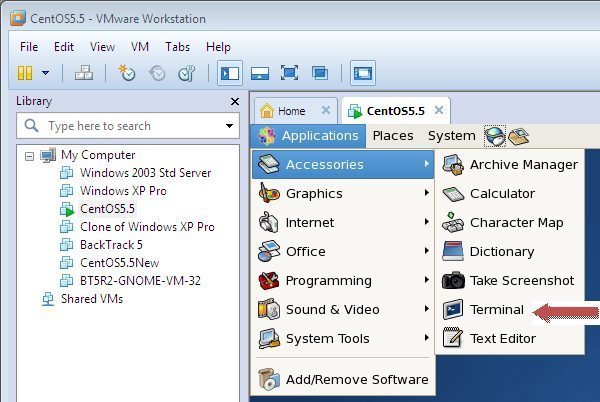This screenshot has width=600, height=402.
Task: Open the power options dropdown arrow
Action: pyautogui.click(x=46, y=72)
